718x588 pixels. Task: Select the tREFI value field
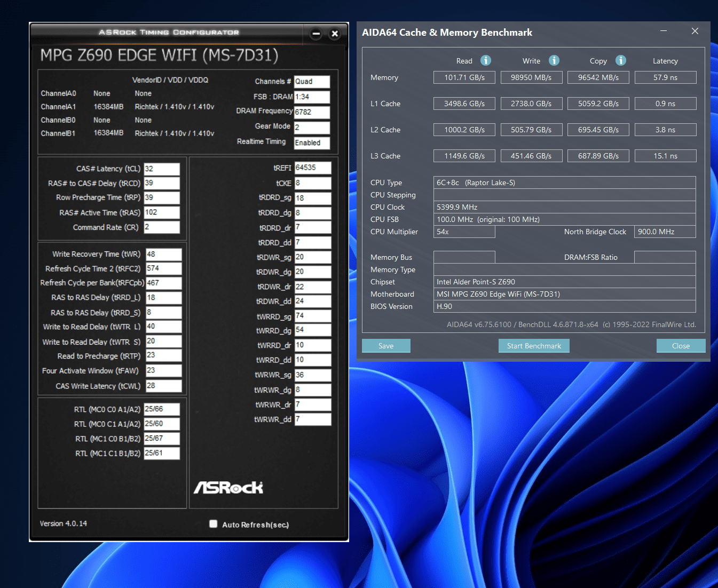pyautogui.click(x=313, y=168)
